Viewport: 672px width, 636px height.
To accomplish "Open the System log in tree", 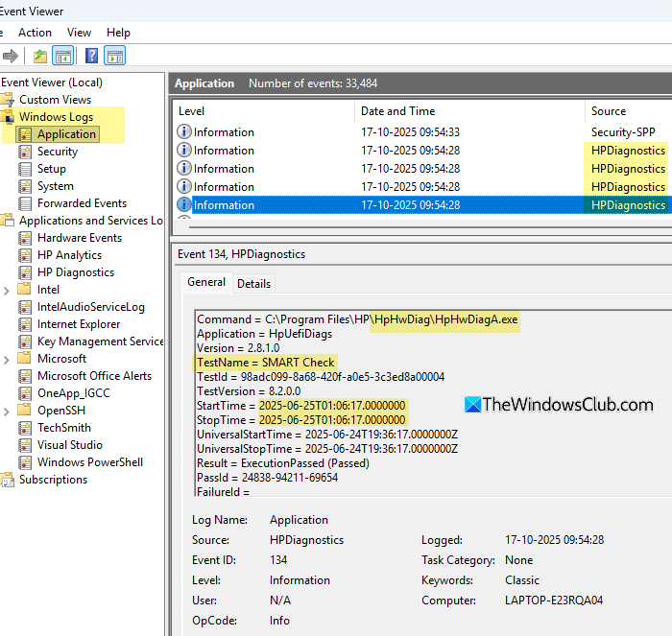I will [56, 186].
